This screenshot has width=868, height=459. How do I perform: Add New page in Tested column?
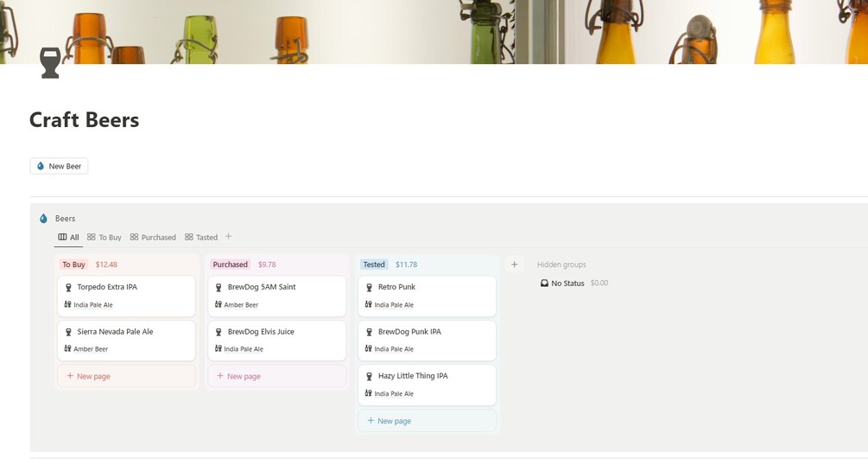click(427, 421)
